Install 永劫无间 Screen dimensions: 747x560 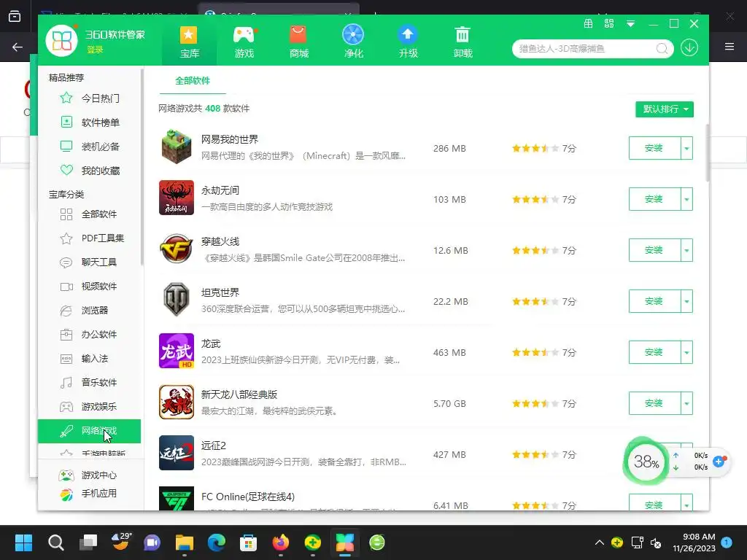[x=654, y=199]
